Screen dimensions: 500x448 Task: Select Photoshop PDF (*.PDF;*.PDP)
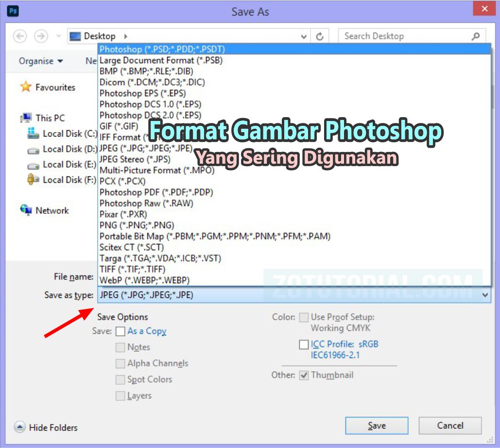point(294,192)
